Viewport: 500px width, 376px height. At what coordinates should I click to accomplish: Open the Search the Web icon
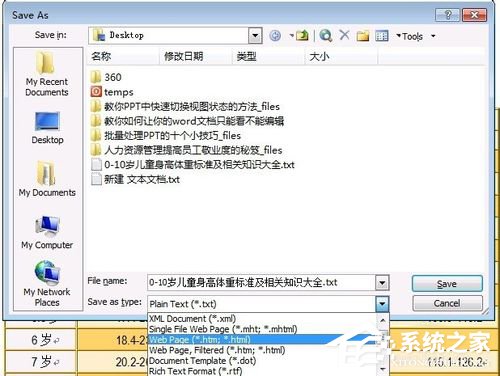[x=325, y=35]
